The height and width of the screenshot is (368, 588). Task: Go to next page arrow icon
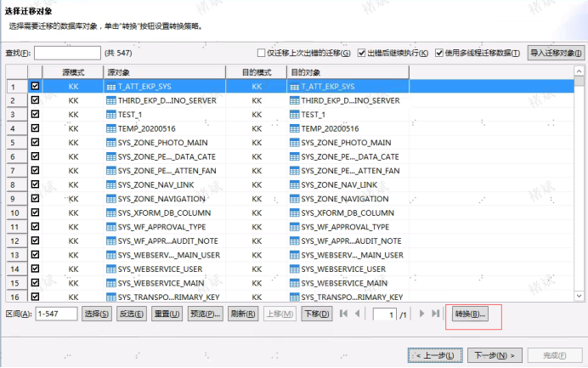(421, 314)
